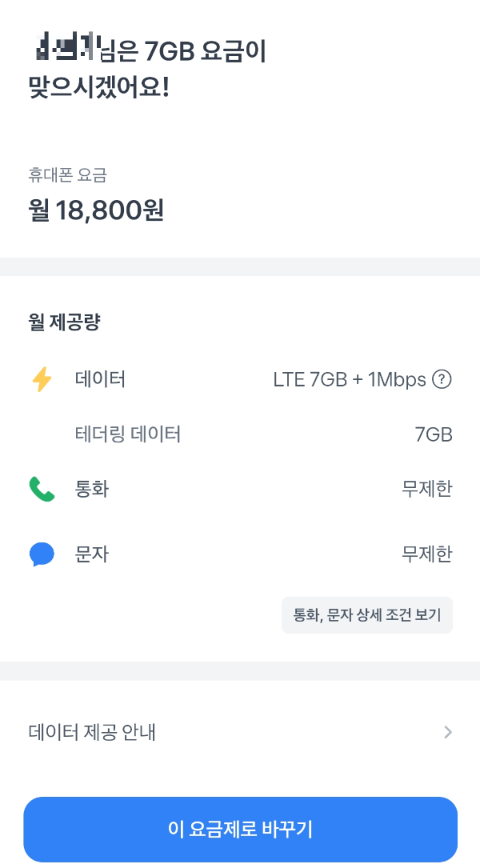Viewport: 480px width, 868px height.
Task: Click the 월 18,800원 price text
Action: point(94,209)
